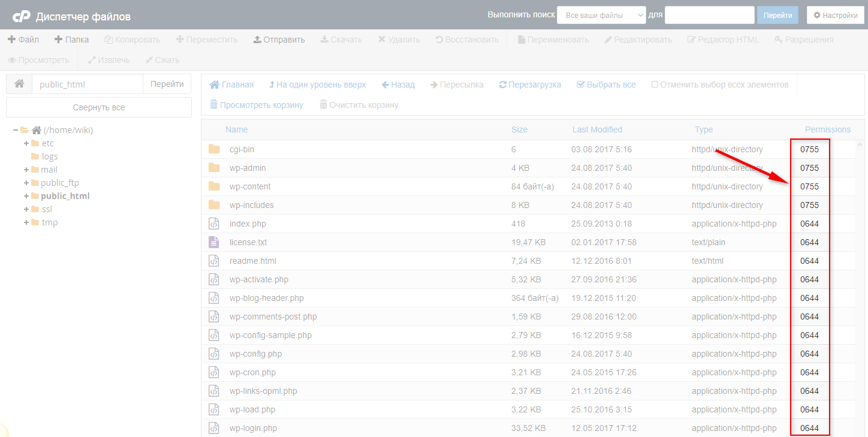Sort the list by Size column
The width and height of the screenshot is (868, 437).
pos(519,129)
